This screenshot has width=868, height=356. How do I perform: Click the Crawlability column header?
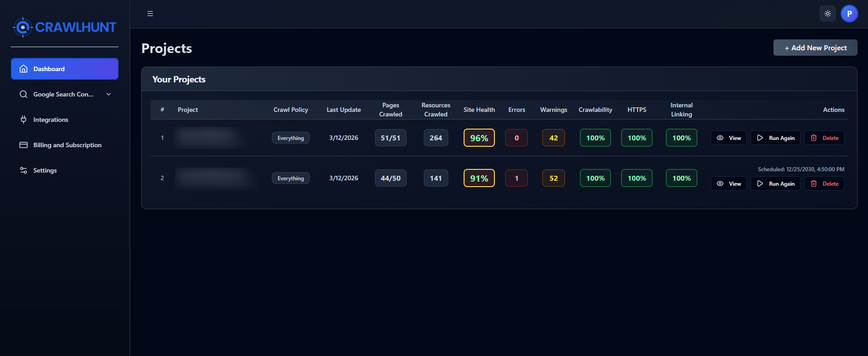[595, 110]
